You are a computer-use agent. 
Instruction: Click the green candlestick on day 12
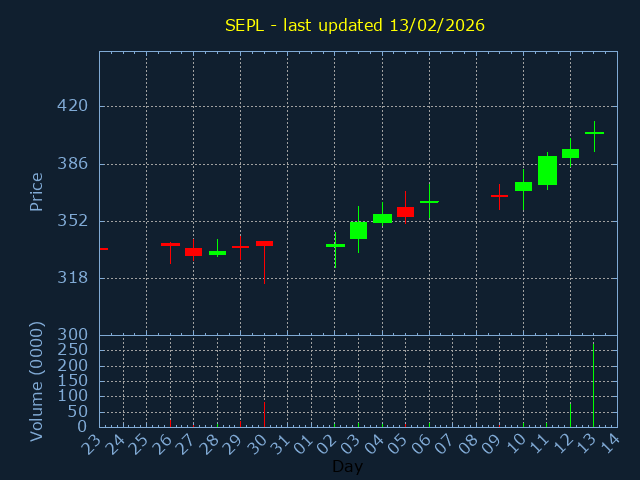coord(570,153)
